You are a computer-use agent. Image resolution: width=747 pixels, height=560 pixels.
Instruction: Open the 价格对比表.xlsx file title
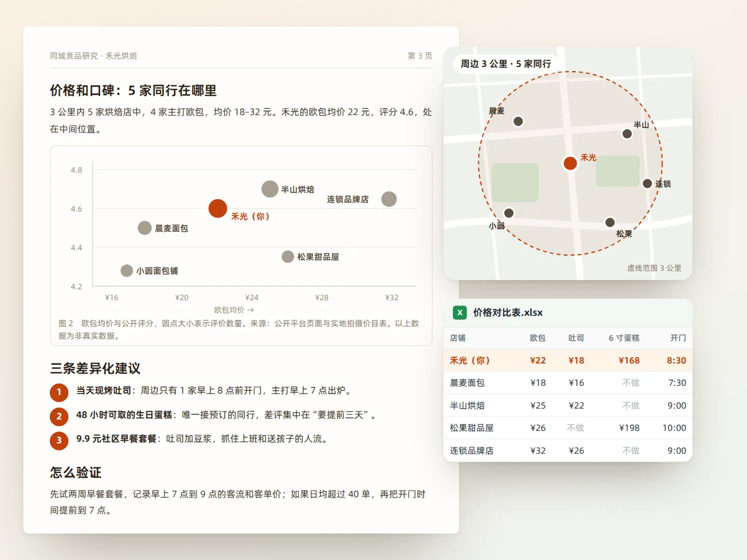pyautogui.click(x=508, y=313)
